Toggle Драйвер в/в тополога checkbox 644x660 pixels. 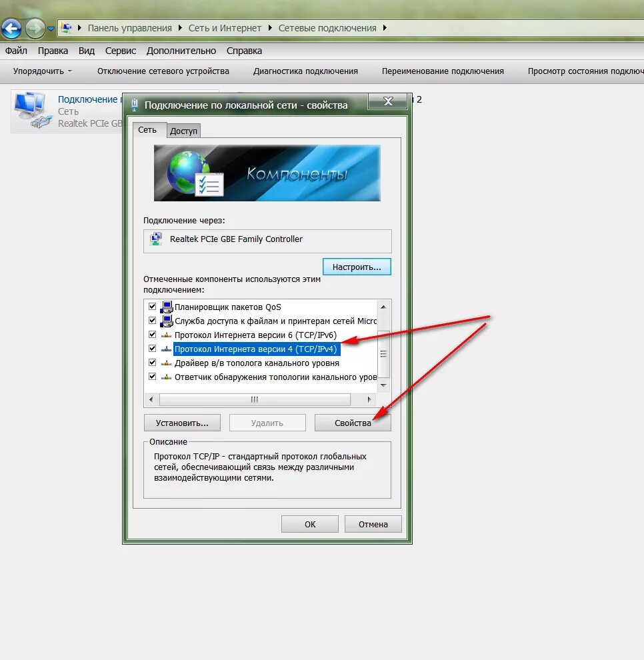tap(153, 363)
